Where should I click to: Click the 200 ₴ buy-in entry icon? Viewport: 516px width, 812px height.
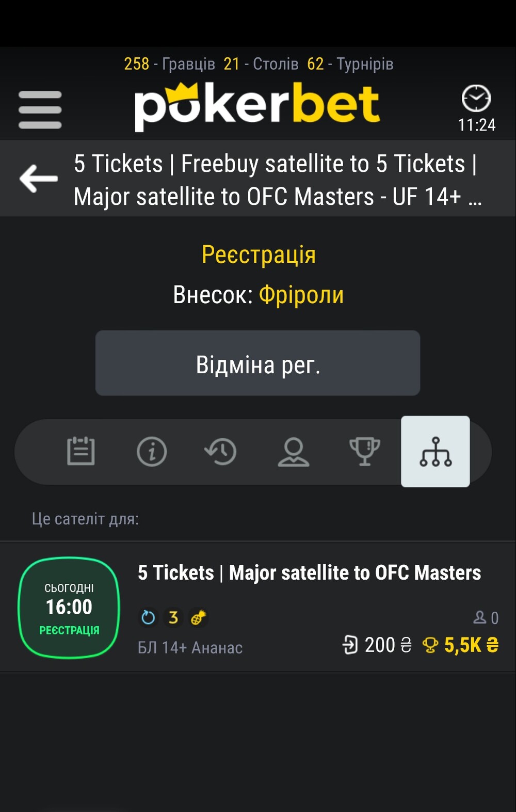point(350,645)
